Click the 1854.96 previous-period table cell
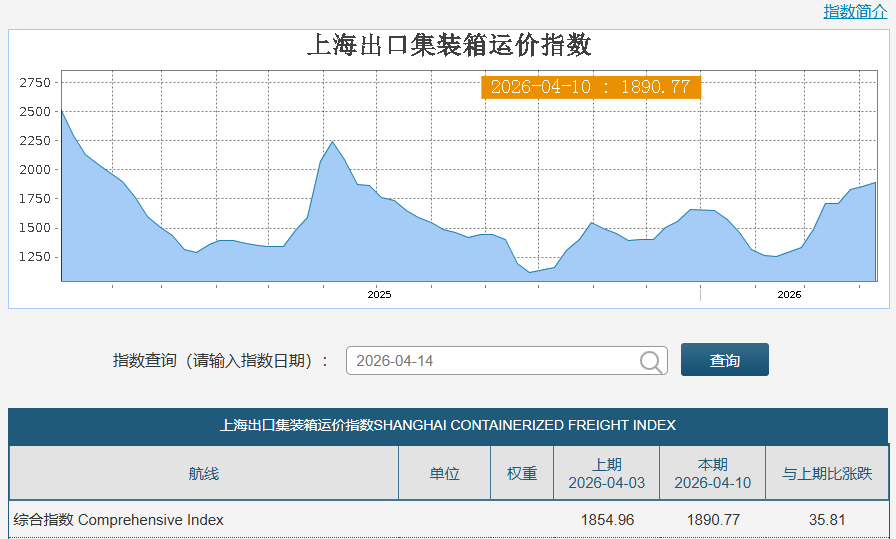This screenshot has width=896, height=539. [x=607, y=520]
